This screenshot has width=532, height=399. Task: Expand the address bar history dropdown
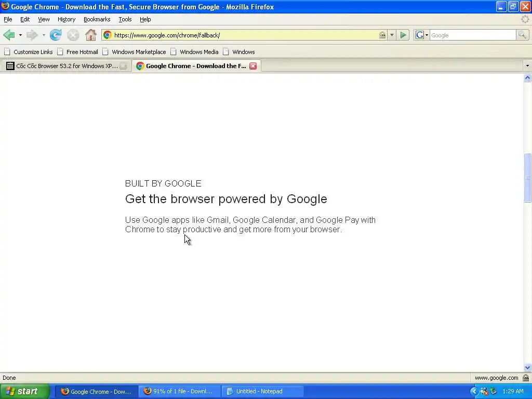point(392,35)
